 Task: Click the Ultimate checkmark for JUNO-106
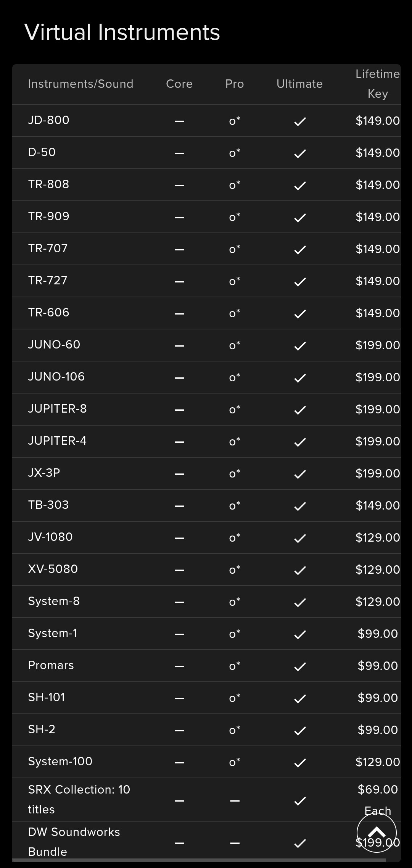pos(300,378)
